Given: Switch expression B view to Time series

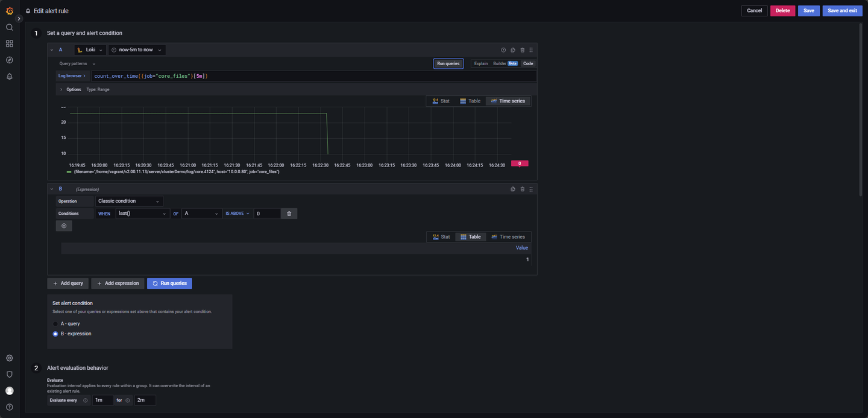Looking at the screenshot, I should pyautogui.click(x=508, y=236).
